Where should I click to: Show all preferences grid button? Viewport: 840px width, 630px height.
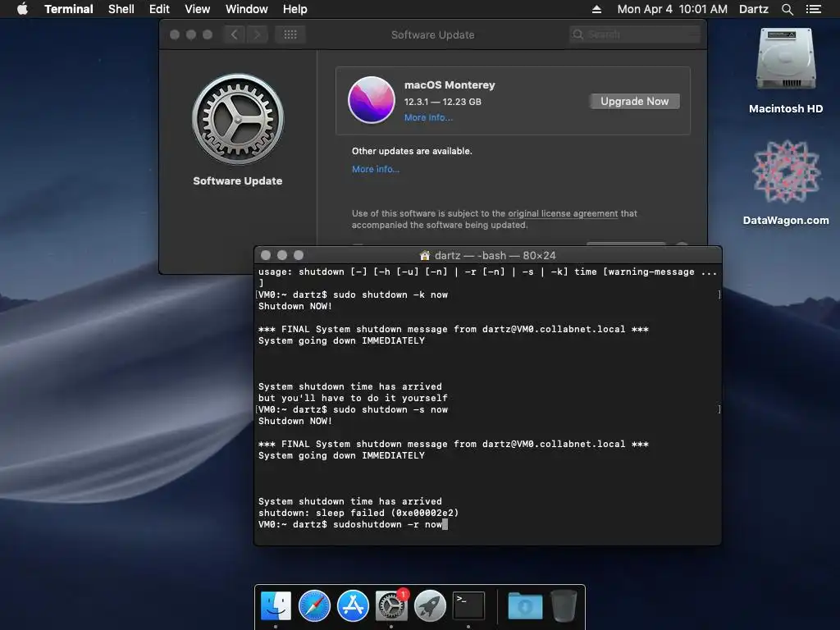(290, 34)
